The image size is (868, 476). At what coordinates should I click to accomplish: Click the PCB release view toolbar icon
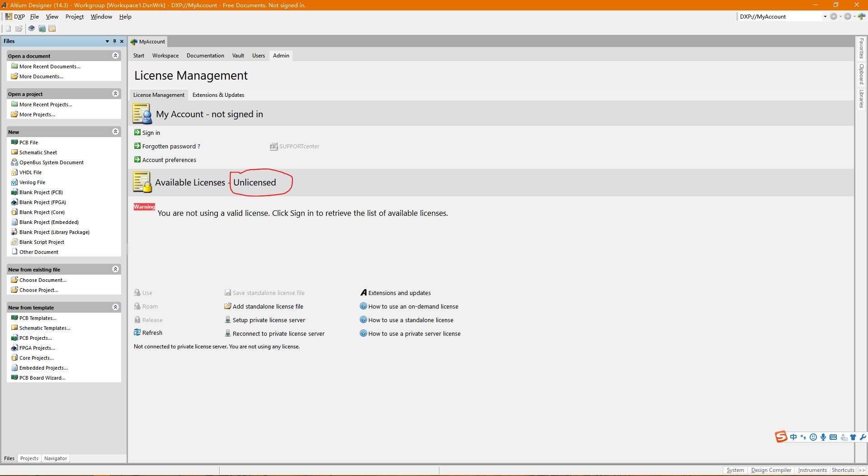[x=42, y=29]
